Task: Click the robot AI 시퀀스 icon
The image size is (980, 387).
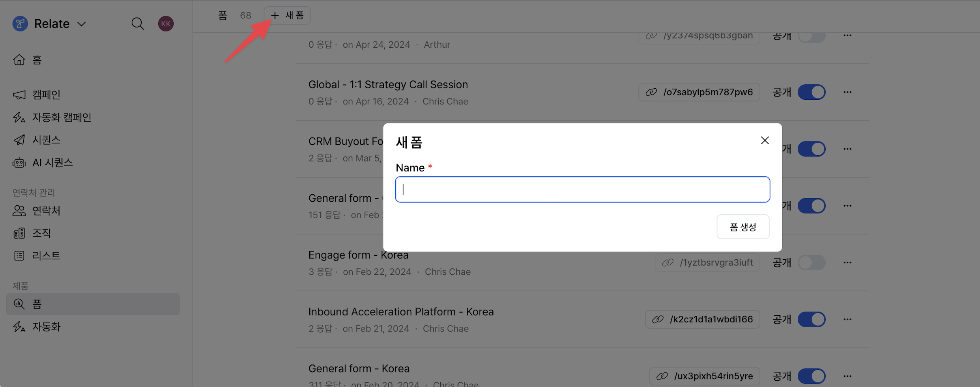Action: [19, 163]
